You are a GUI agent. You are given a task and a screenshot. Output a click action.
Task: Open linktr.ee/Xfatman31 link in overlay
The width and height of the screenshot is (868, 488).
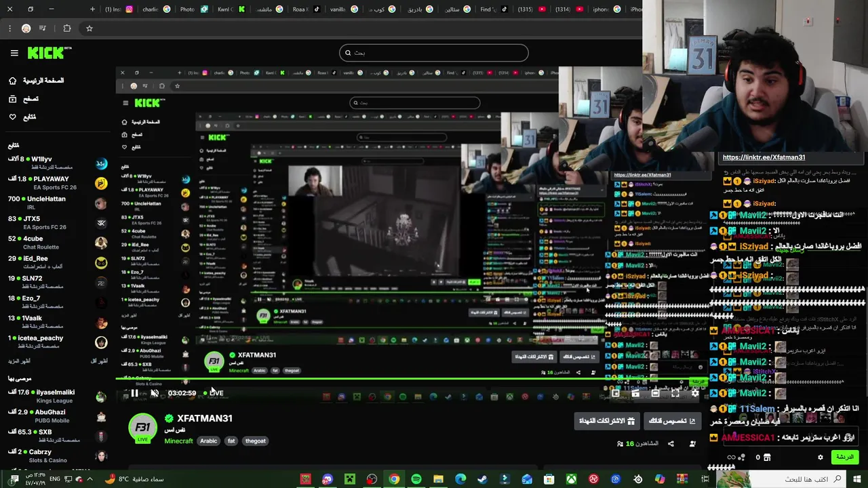[x=764, y=157]
